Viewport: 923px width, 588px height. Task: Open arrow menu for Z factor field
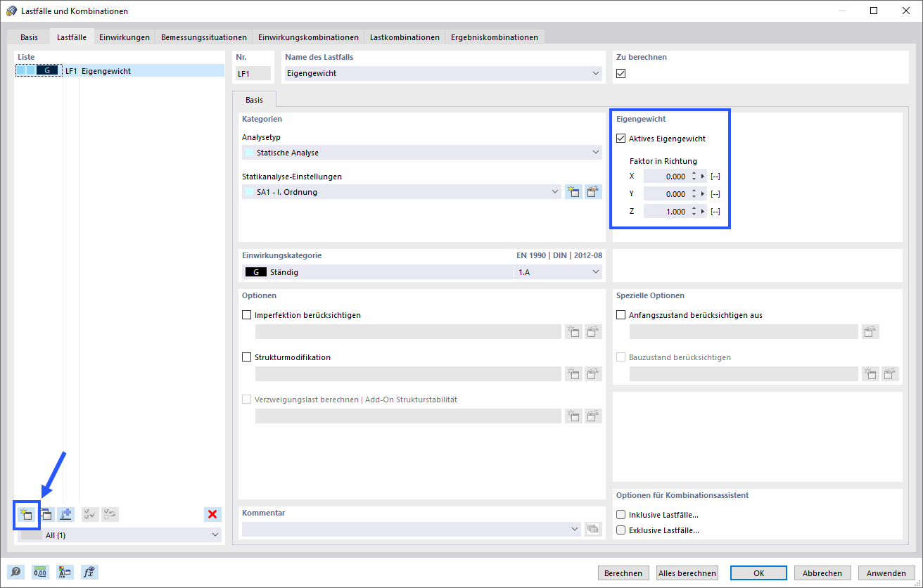point(703,212)
